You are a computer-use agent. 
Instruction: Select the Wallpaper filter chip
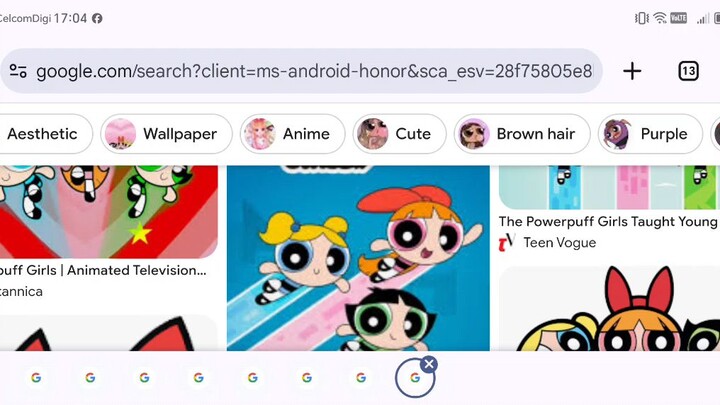click(166, 134)
